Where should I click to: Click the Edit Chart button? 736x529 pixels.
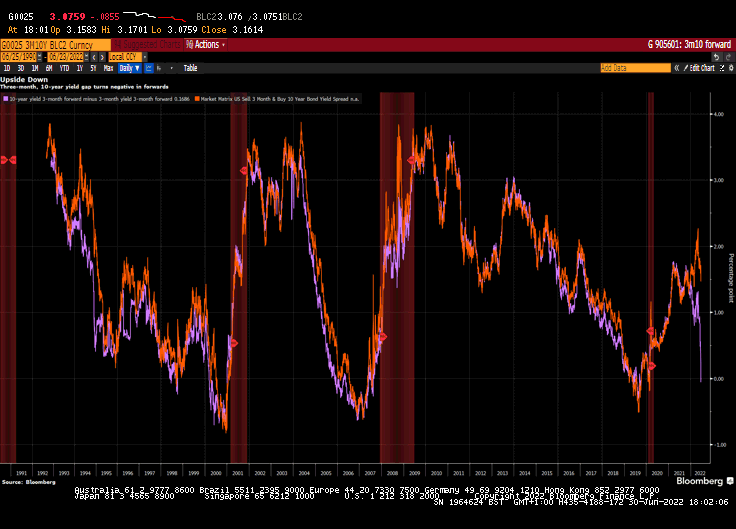tap(699, 68)
